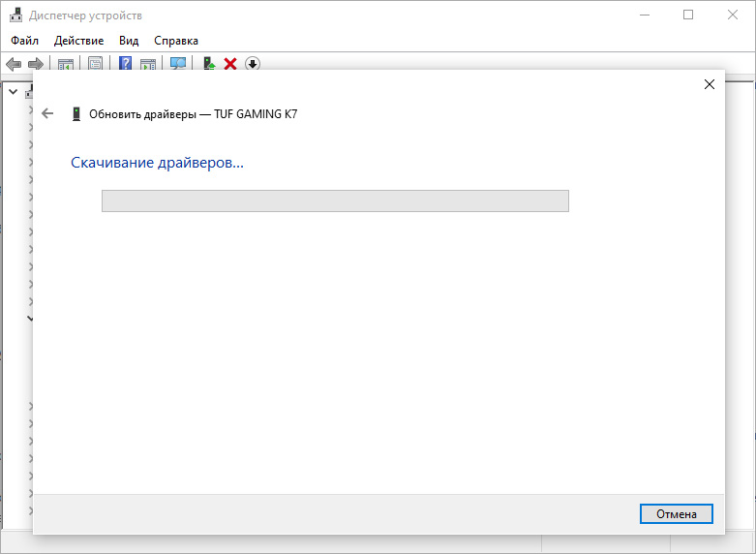Open the Действие menu
The width and height of the screenshot is (756, 554).
(x=79, y=41)
